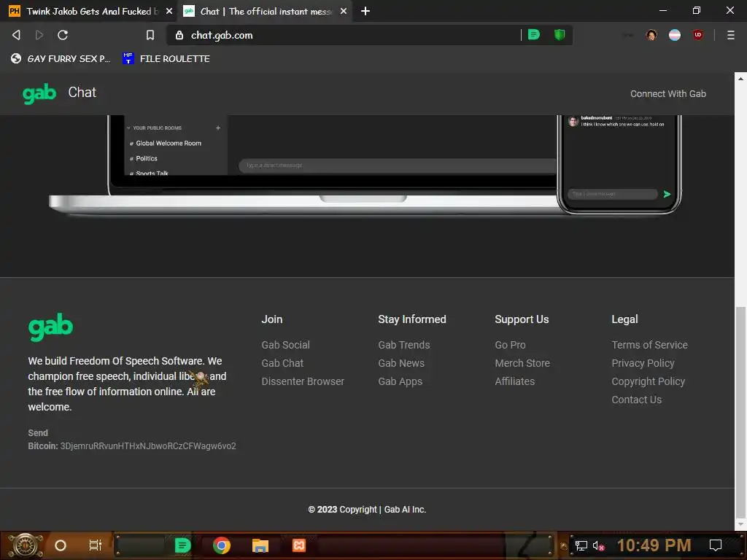The width and height of the screenshot is (747, 560).
Task: Close the Chat official instant messenger tab
Action: pos(344,11)
